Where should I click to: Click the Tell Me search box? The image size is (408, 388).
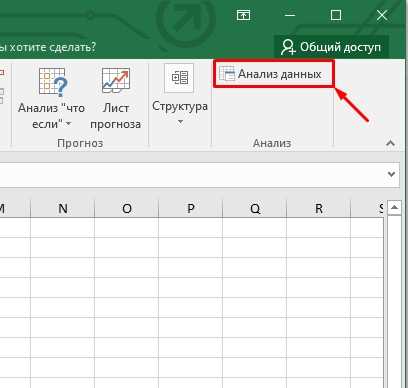coord(48,47)
